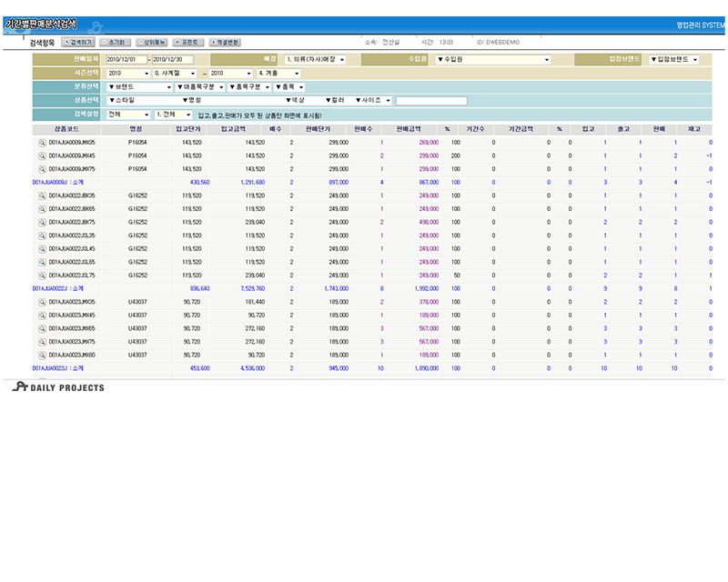This screenshot has width=728, height=582.
Task: Expand the 입점브랜드 dropdown
Action: point(672,60)
